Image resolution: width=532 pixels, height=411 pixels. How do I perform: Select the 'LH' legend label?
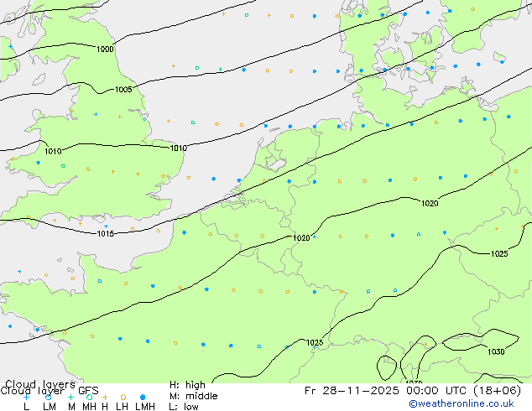[122, 407]
